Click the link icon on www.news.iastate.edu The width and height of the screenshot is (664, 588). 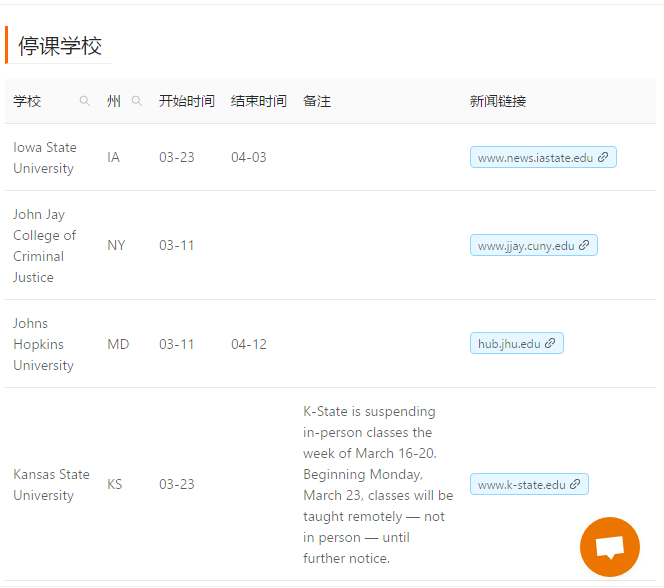603,157
